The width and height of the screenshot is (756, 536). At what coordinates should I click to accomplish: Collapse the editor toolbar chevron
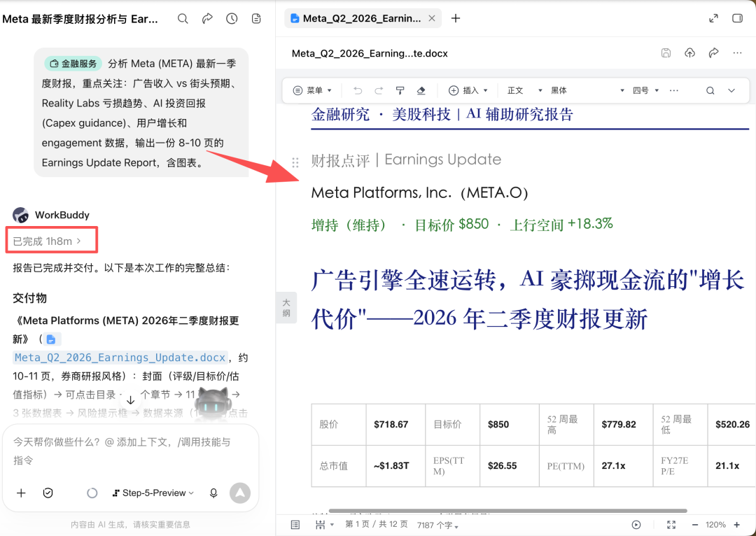731,91
